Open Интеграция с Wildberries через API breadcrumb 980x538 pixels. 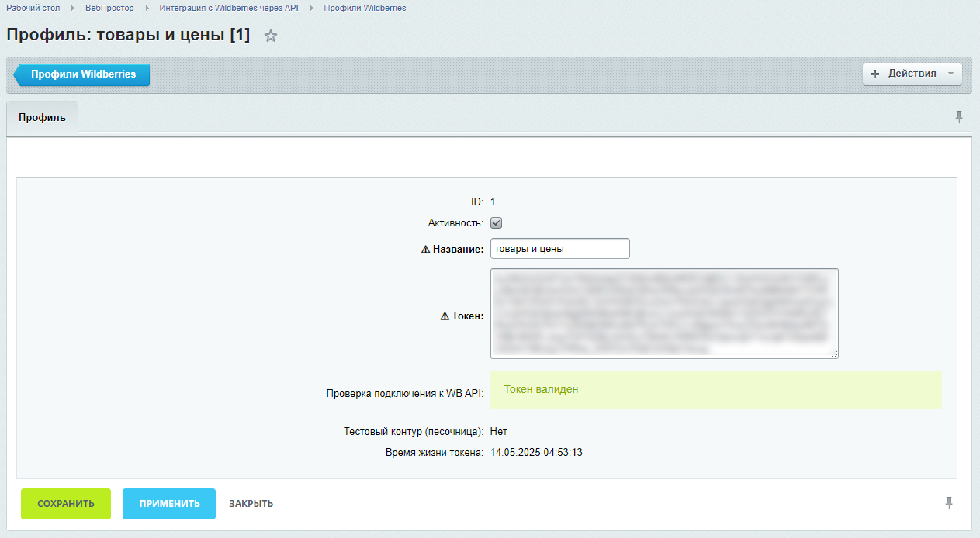point(229,8)
